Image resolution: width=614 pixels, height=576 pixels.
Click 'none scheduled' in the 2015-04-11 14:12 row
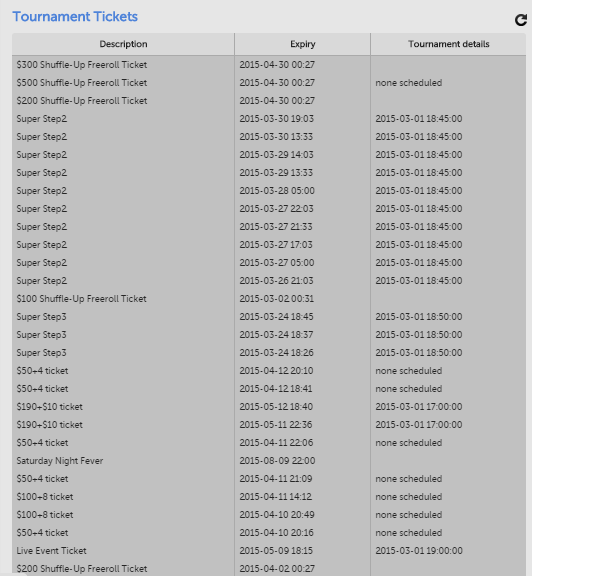click(408, 497)
